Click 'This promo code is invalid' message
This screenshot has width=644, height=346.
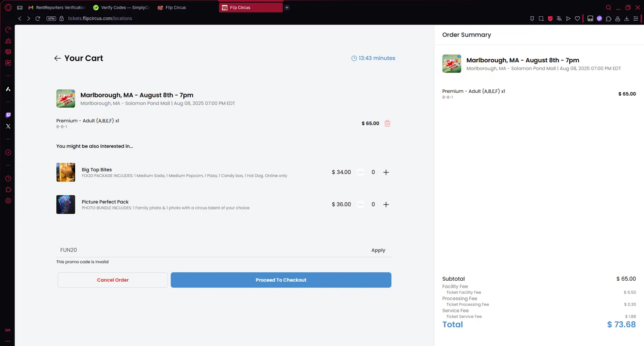tap(82, 262)
